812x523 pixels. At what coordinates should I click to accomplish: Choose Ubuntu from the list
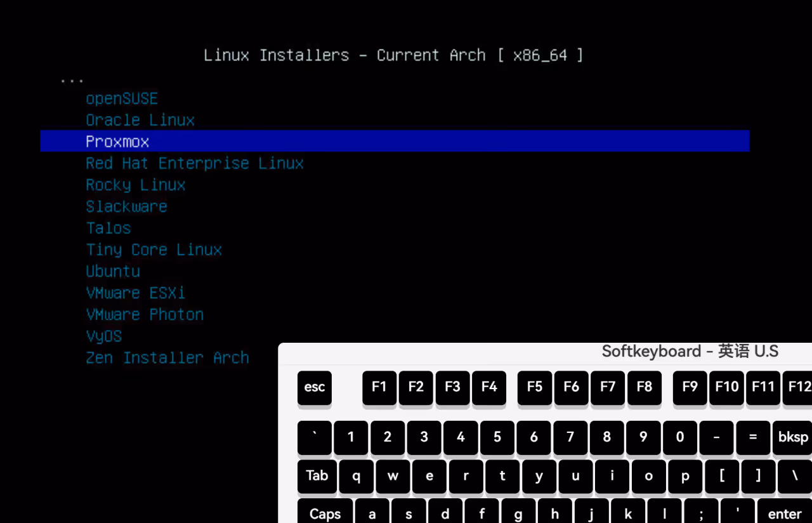pos(113,272)
